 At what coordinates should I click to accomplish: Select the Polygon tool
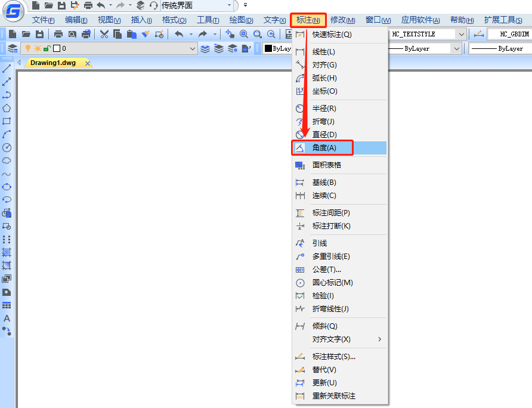7,109
